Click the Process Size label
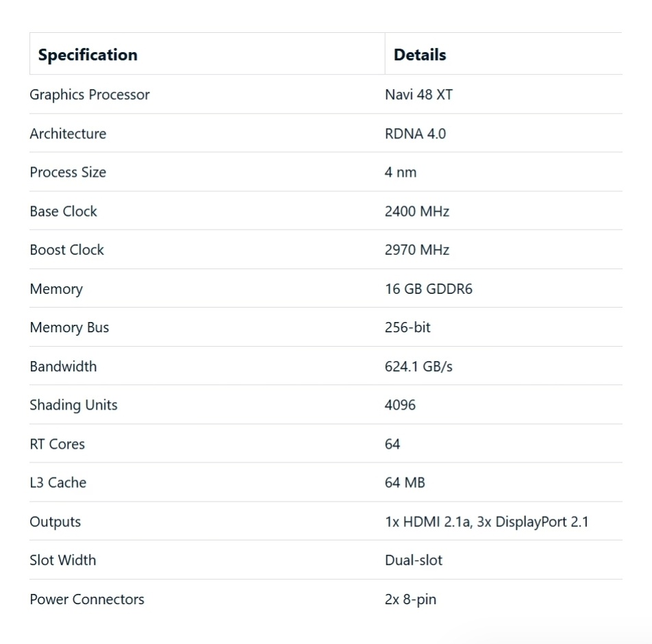This screenshot has width=652, height=644. (x=68, y=172)
